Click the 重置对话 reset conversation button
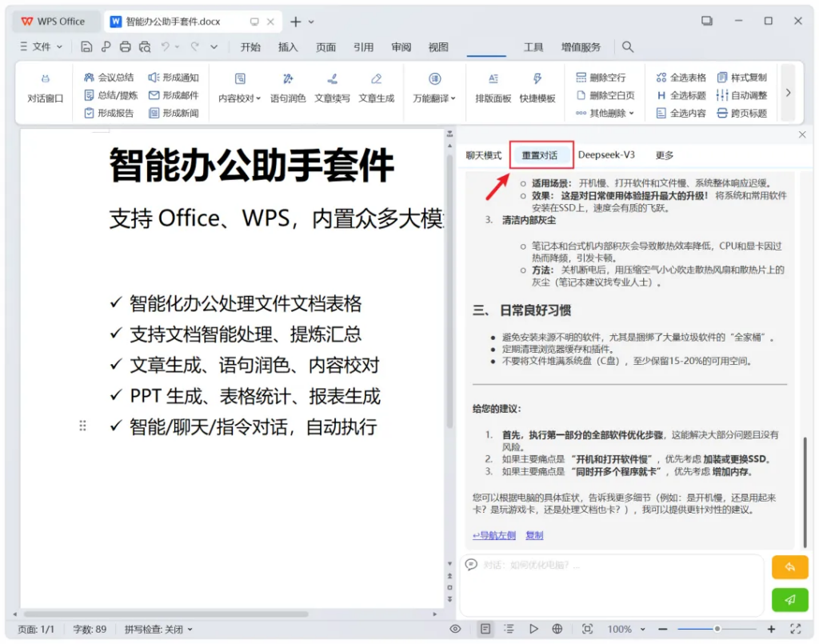The width and height of the screenshot is (819, 644). coord(540,155)
